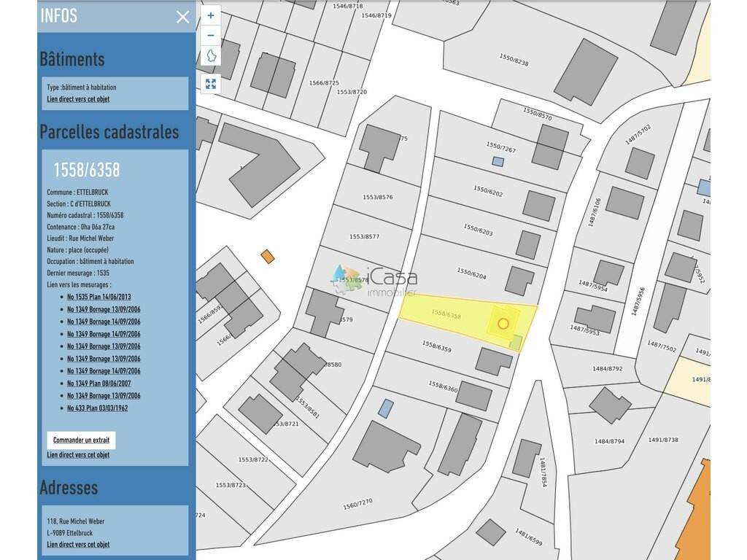Open measurement No 1349 Plan 08/06/2007
Viewport: 747px width, 560px height.
[99, 384]
